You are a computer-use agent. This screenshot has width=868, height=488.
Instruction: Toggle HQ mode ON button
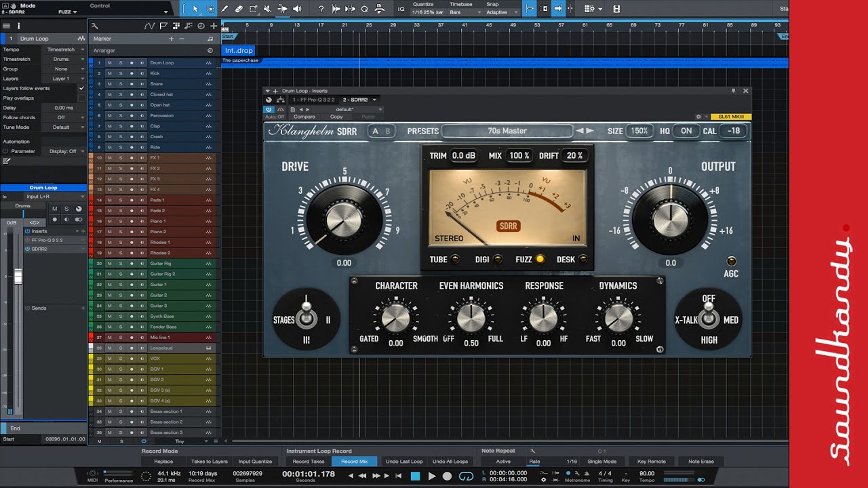coord(686,131)
